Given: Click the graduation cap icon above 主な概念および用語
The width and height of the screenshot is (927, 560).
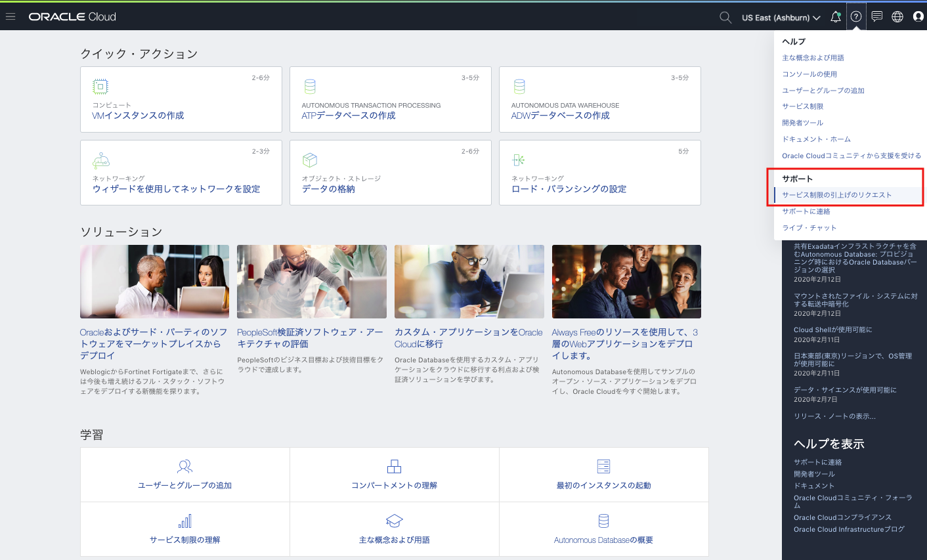Looking at the screenshot, I should tap(394, 521).
